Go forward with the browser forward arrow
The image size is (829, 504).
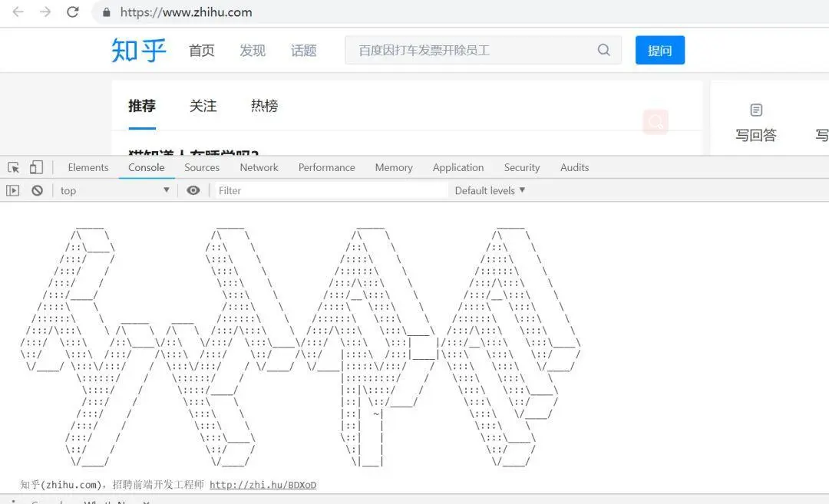(x=45, y=12)
